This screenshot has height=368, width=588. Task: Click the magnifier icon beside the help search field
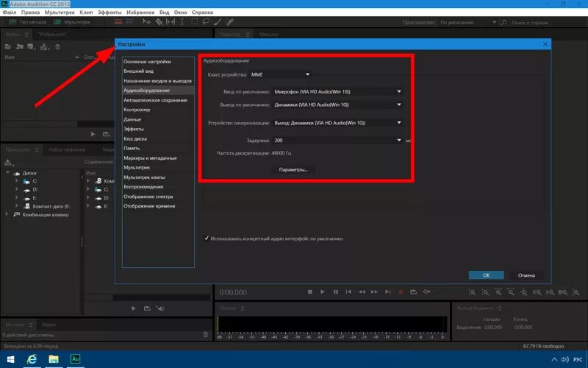coord(503,23)
